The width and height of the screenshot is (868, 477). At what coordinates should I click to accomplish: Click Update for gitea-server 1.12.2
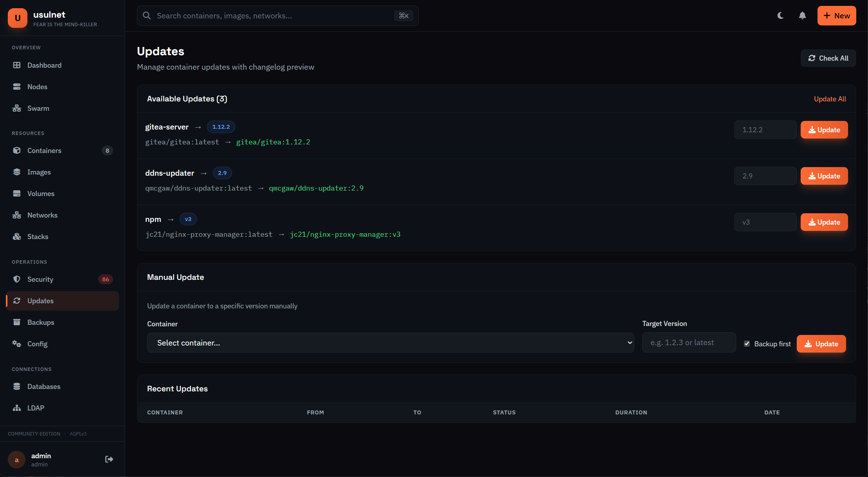[824, 130]
